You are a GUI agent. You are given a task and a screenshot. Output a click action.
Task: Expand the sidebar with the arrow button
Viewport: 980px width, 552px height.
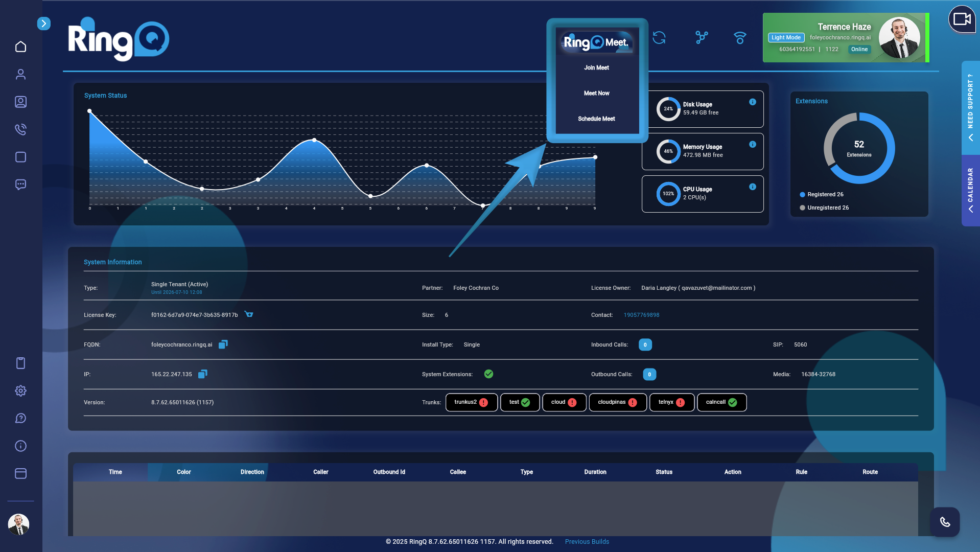point(44,24)
